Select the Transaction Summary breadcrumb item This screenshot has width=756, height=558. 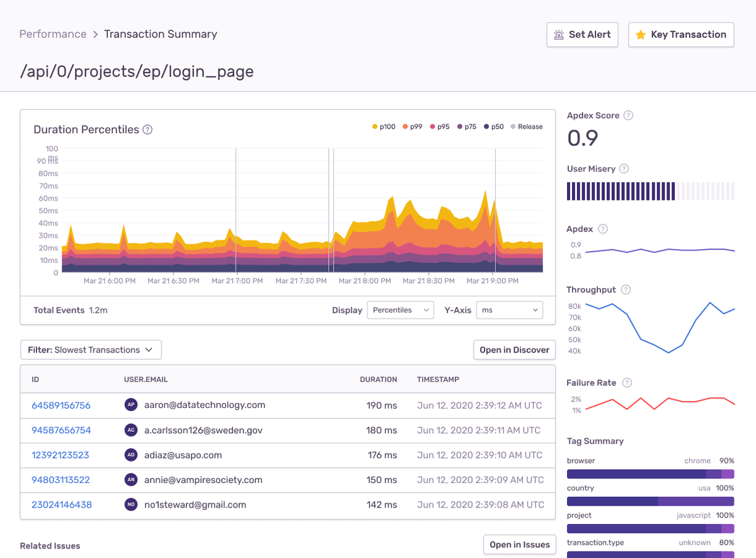(160, 34)
